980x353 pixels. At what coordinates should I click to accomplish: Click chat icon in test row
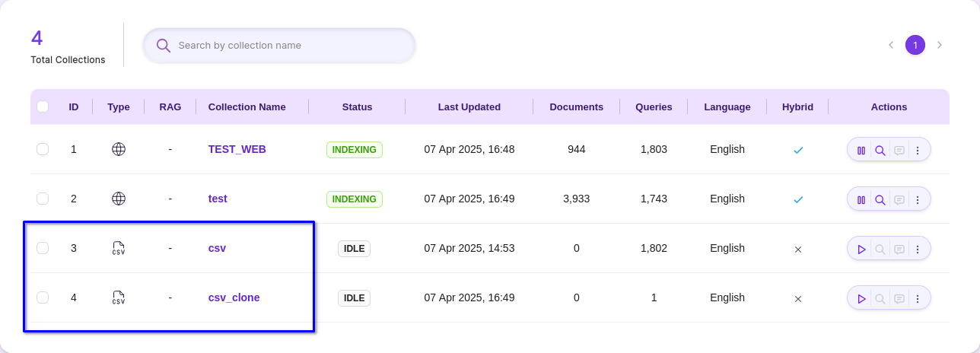(x=899, y=200)
